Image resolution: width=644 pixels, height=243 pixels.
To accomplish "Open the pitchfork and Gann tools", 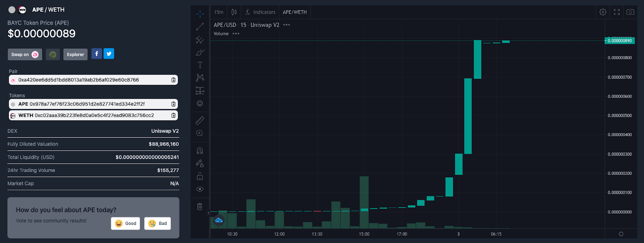I will 200,39.
